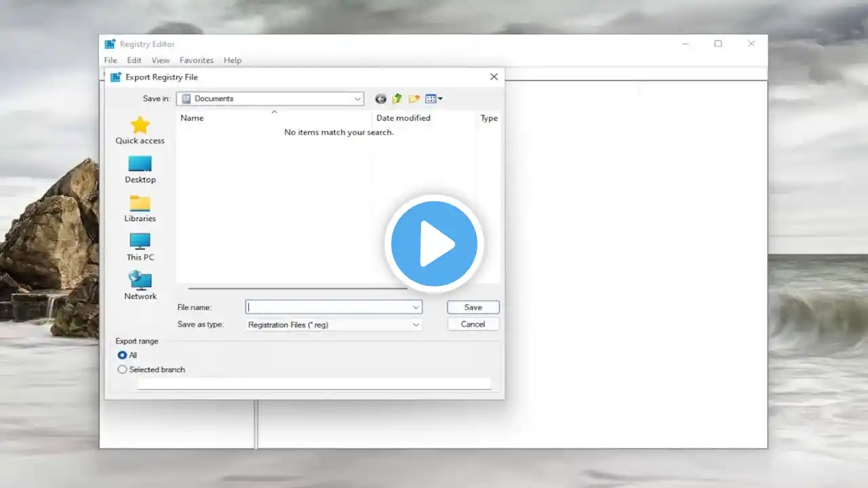Close the Export Registry File dialog
Image resolution: width=868 pixels, height=488 pixels.
[494, 77]
